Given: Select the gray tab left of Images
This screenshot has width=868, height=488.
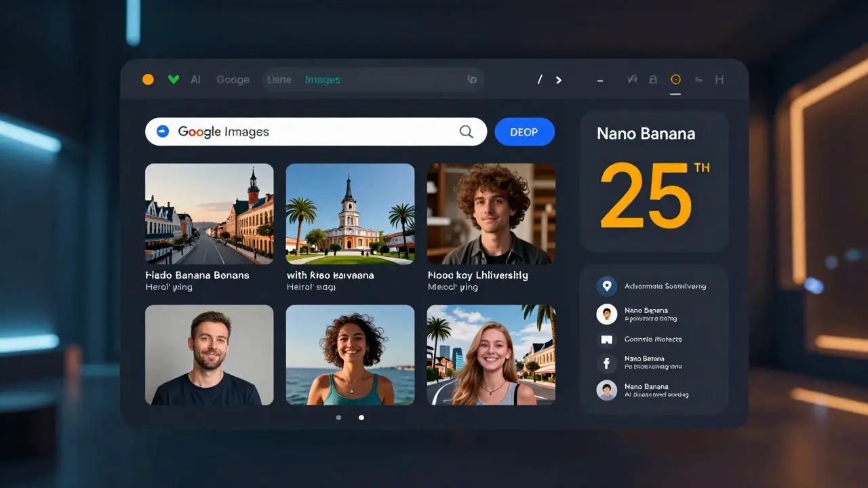Looking at the screenshot, I should pos(279,80).
